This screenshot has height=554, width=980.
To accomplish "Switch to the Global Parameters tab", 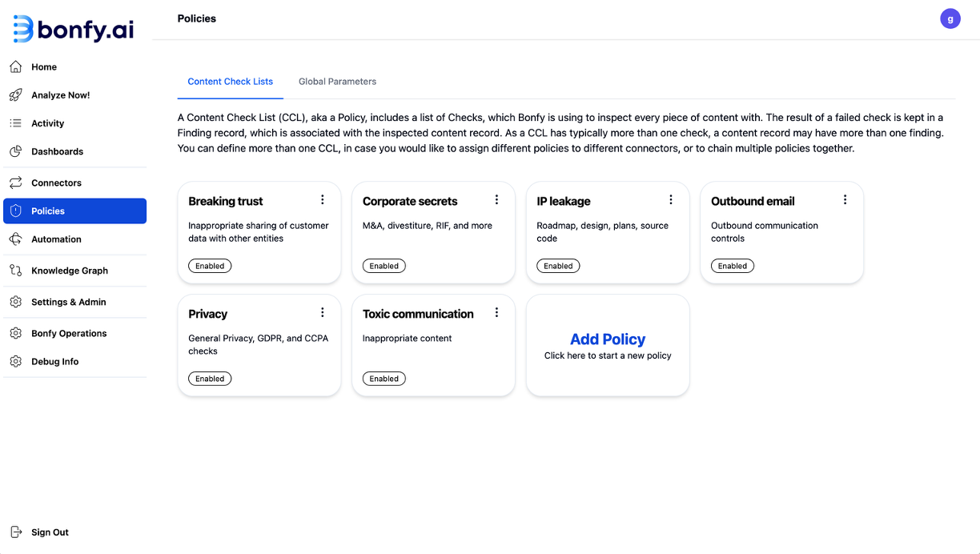I will [x=337, y=82].
